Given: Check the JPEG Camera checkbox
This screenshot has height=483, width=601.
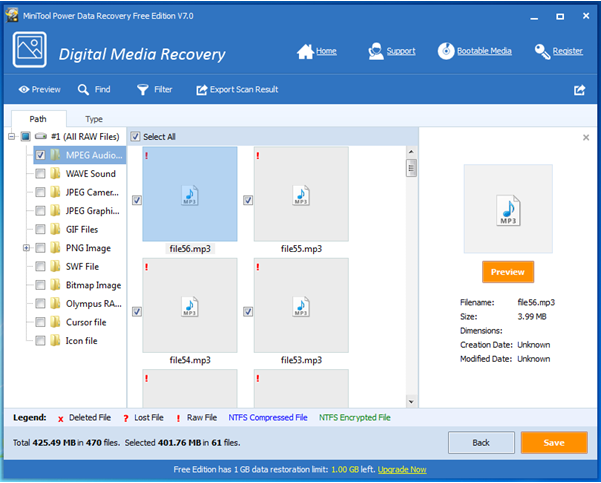Looking at the screenshot, I should click(x=40, y=192).
